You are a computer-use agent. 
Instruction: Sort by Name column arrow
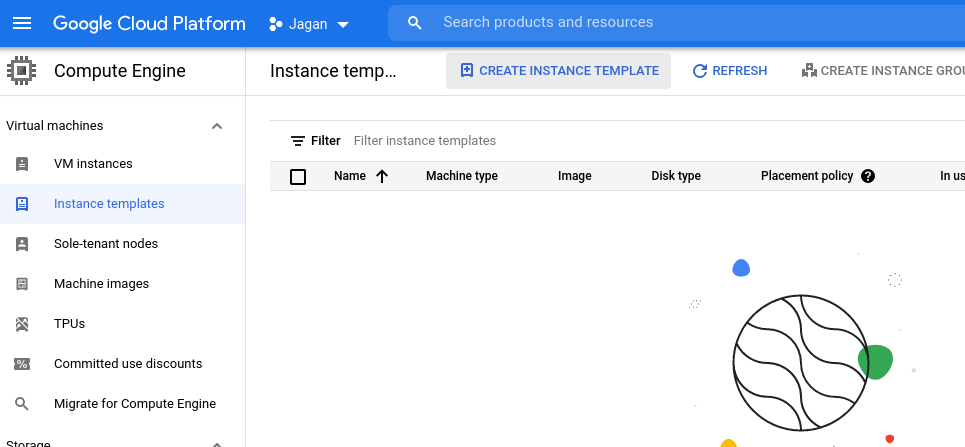(x=382, y=176)
